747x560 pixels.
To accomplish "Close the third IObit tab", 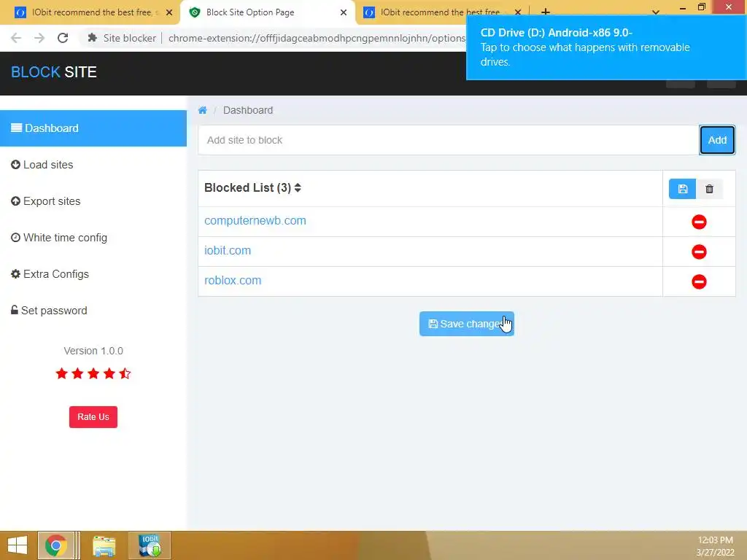I will [518, 12].
